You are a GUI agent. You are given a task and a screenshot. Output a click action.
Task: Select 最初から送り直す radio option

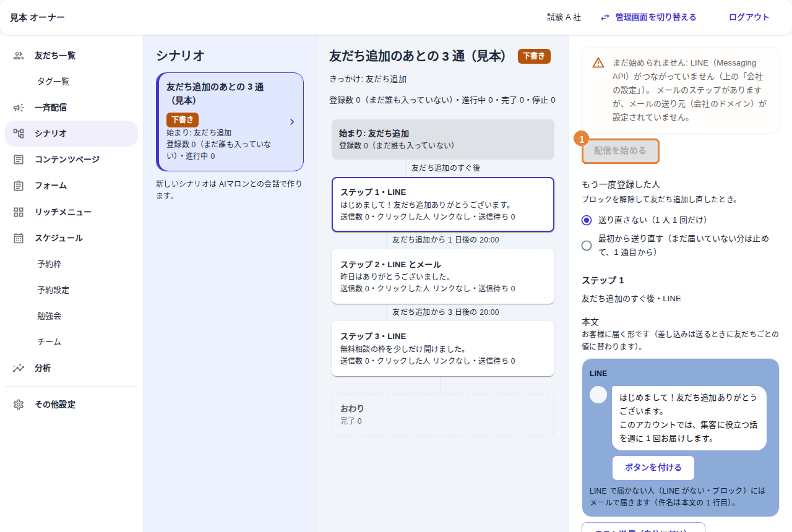(587, 246)
